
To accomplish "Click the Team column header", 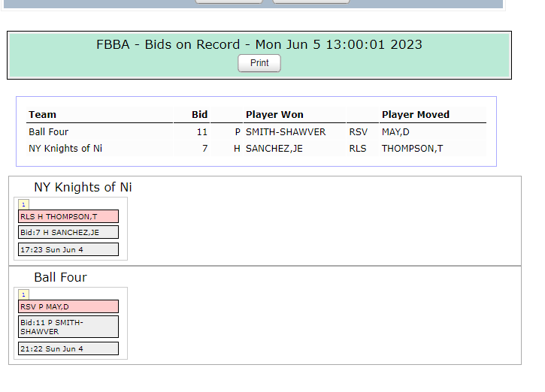I will 43,115.
